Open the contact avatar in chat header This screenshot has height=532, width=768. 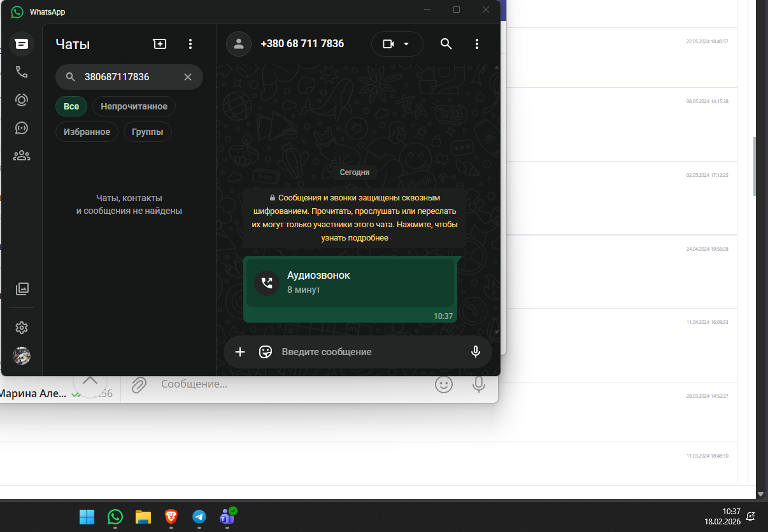tap(239, 44)
